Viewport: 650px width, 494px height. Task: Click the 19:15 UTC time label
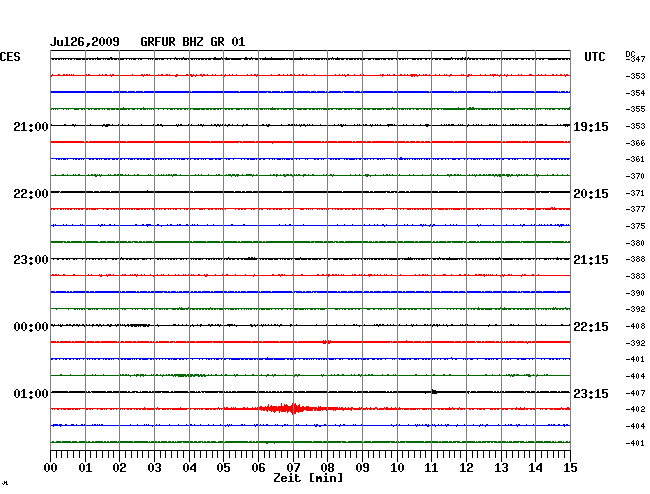click(x=591, y=126)
